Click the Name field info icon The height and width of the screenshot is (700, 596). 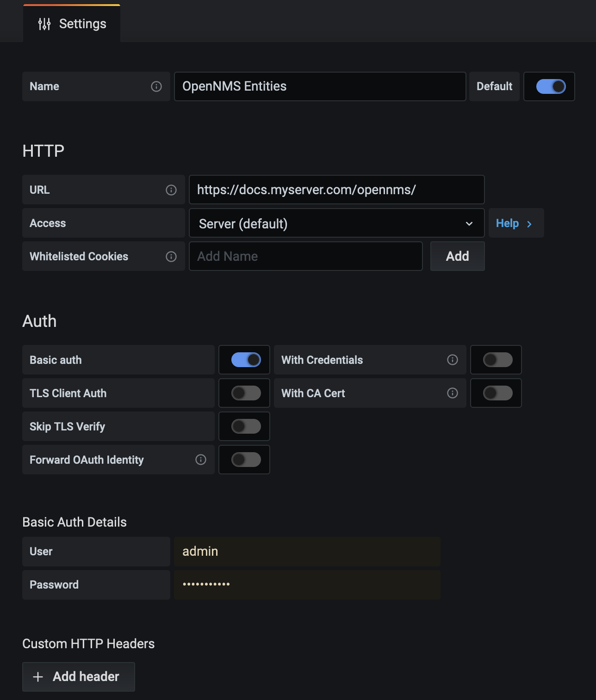(x=156, y=86)
